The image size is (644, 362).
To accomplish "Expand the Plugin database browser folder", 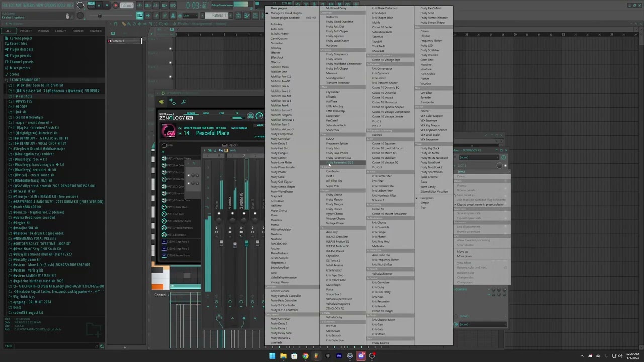I will (x=21, y=49).
